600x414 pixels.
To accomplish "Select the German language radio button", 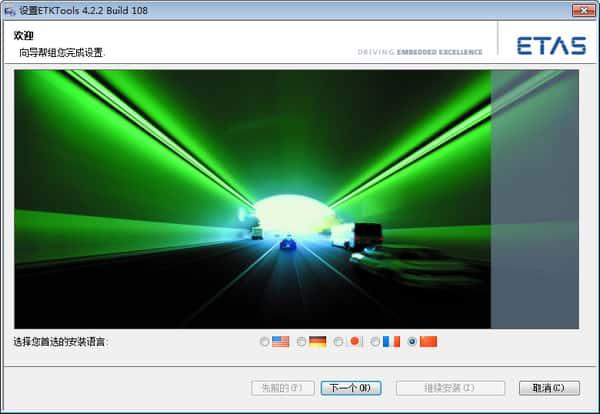I will pyautogui.click(x=302, y=342).
